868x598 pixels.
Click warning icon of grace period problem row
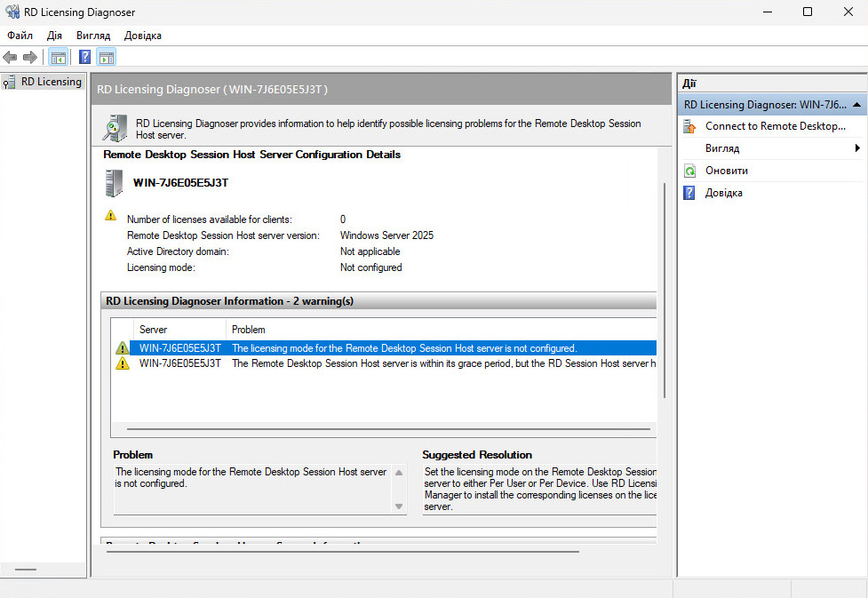point(123,363)
